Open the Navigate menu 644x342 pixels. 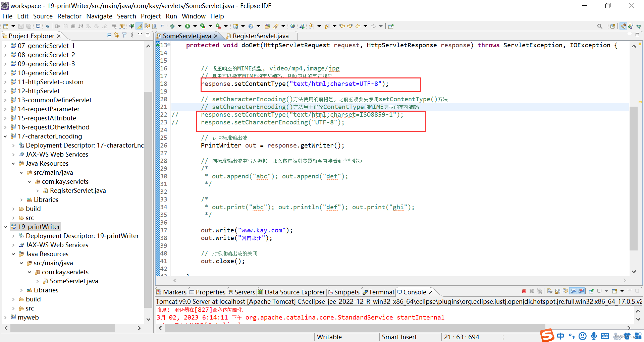point(99,16)
